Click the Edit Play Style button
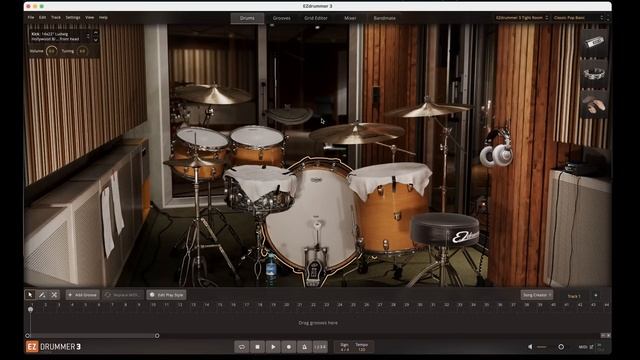640x360 pixels. tap(167, 295)
